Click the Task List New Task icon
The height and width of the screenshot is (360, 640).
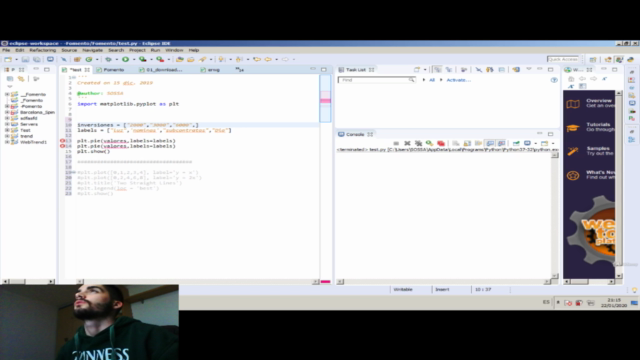(417, 70)
